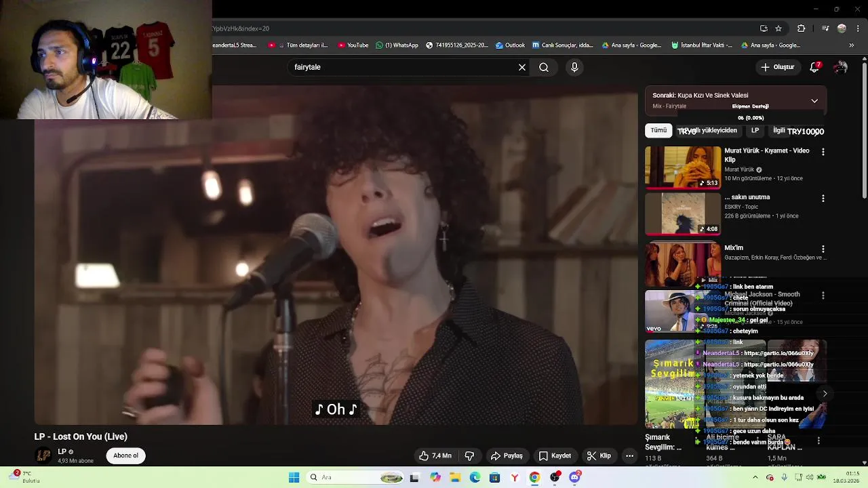Viewport: 868px width, 488px height.
Task: Switch to Chrome taskbar icon
Action: [x=534, y=477]
